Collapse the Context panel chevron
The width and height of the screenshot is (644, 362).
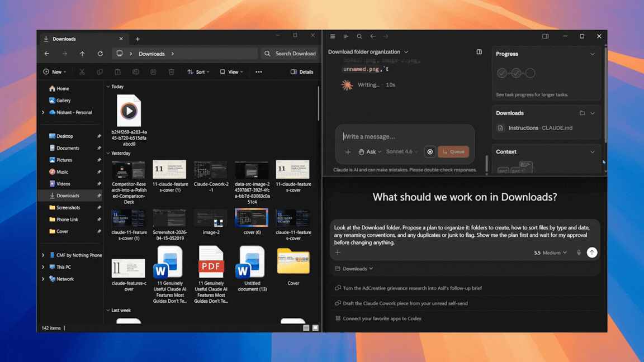(592, 152)
